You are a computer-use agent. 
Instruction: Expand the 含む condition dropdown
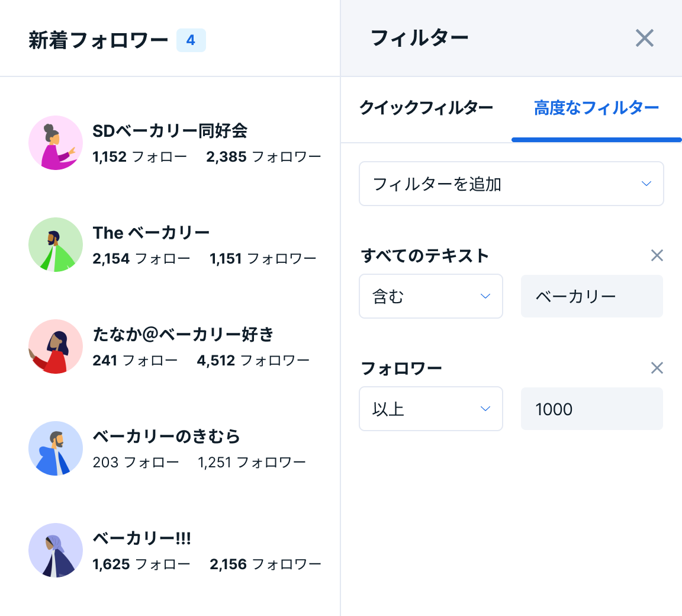pyautogui.click(x=430, y=296)
